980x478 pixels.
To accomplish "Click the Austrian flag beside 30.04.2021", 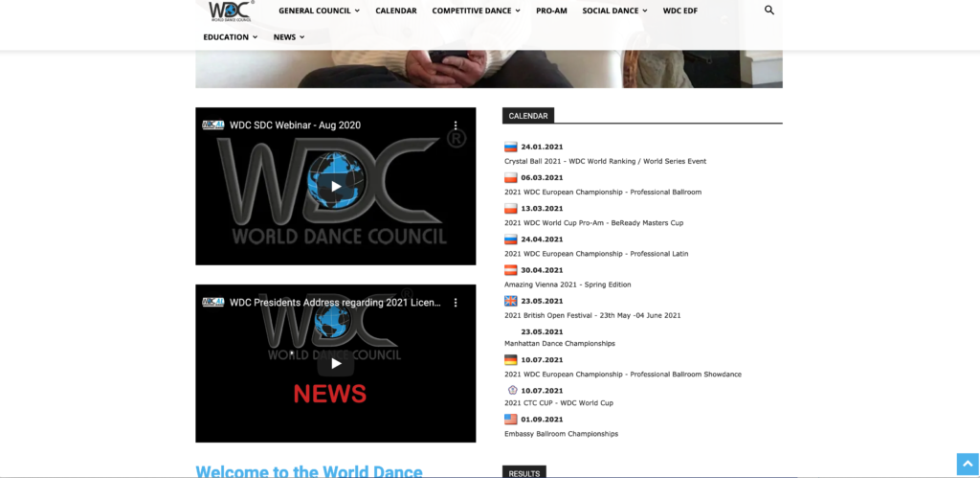I will (511, 270).
